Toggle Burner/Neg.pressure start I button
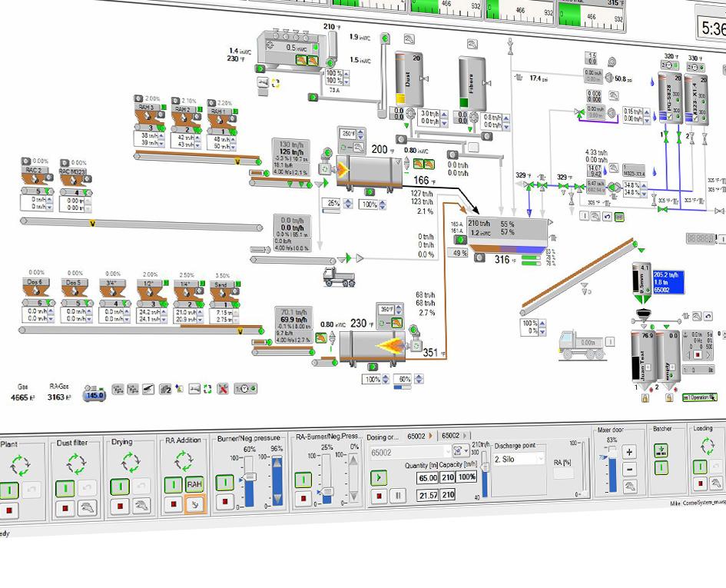The image size is (726, 588). [225, 483]
